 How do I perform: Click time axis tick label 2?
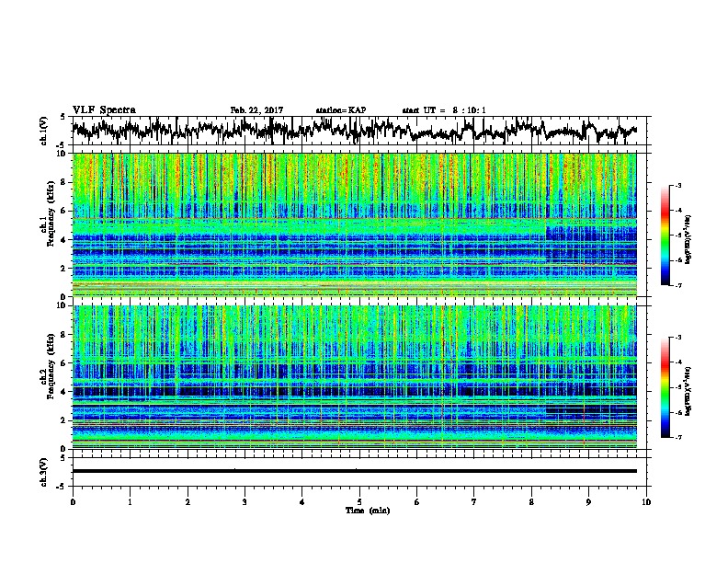coord(188,502)
